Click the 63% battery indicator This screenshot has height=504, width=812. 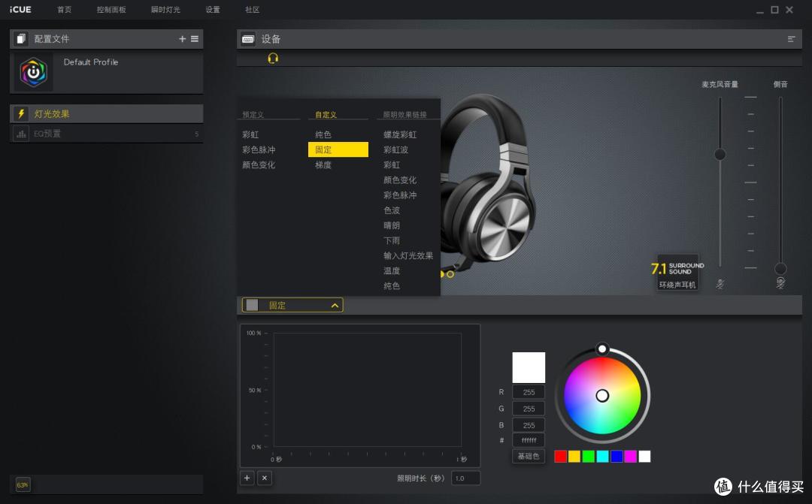(23, 485)
